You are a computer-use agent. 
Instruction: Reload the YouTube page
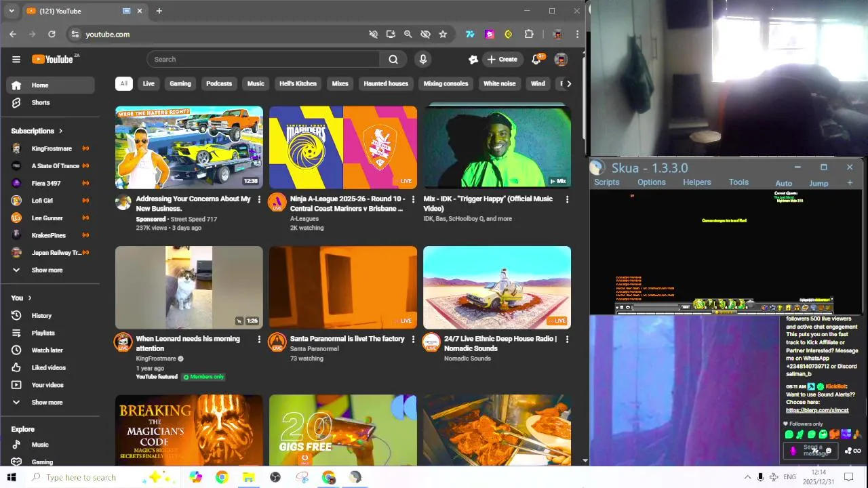click(x=52, y=34)
